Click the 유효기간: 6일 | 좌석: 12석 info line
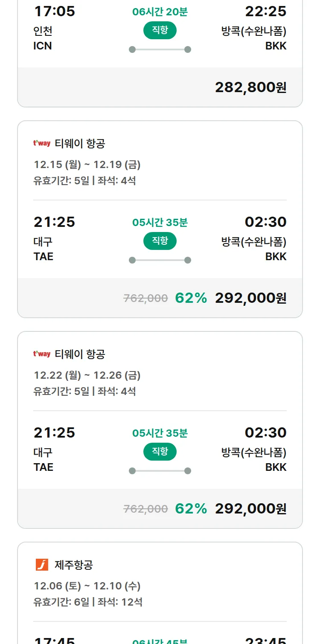This screenshot has width=320, height=644. point(88,602)
